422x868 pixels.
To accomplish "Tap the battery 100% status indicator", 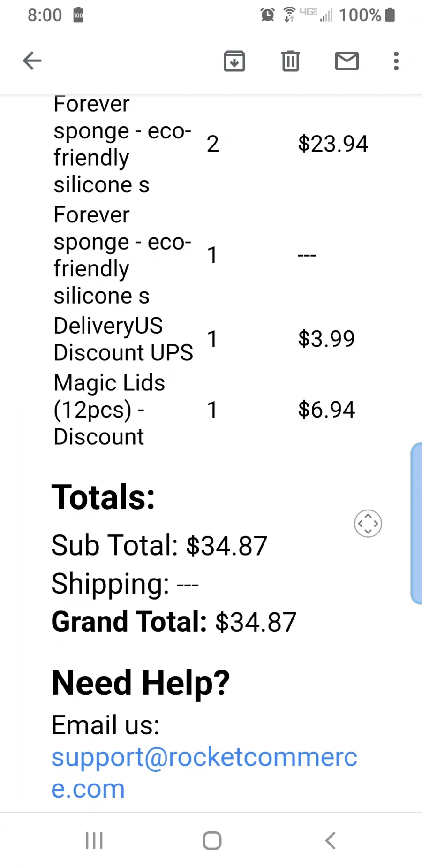I will tap(367, 15).
